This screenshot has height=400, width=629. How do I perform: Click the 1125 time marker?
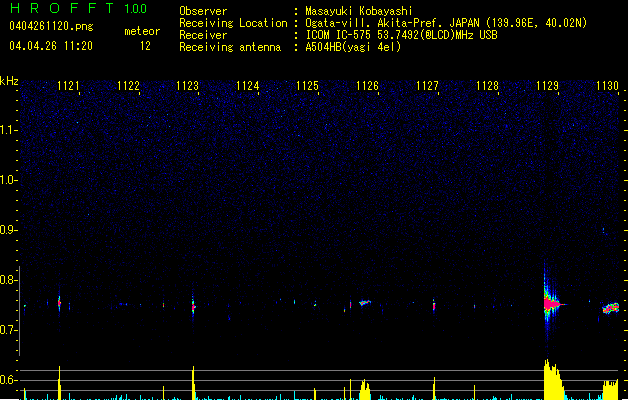(307, 86)
